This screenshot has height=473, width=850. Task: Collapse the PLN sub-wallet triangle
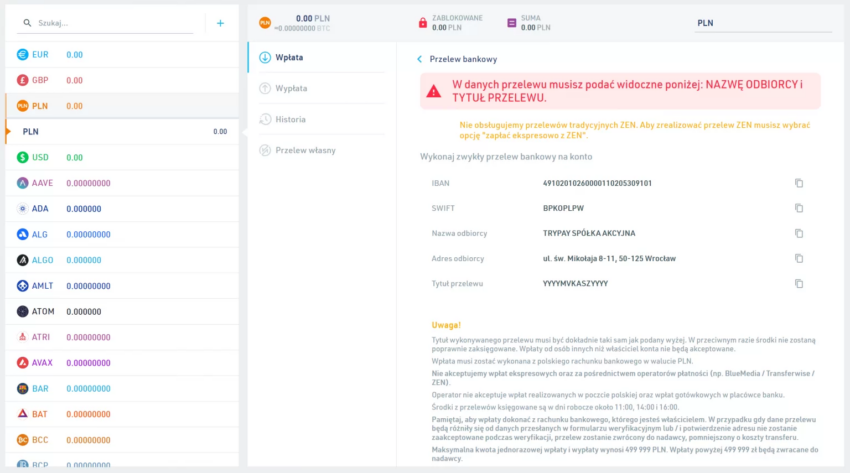pos(8,131)
